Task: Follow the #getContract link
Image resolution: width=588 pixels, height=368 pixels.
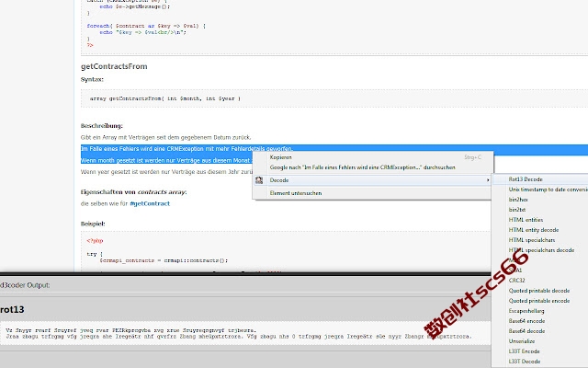Action: (150, 203)
